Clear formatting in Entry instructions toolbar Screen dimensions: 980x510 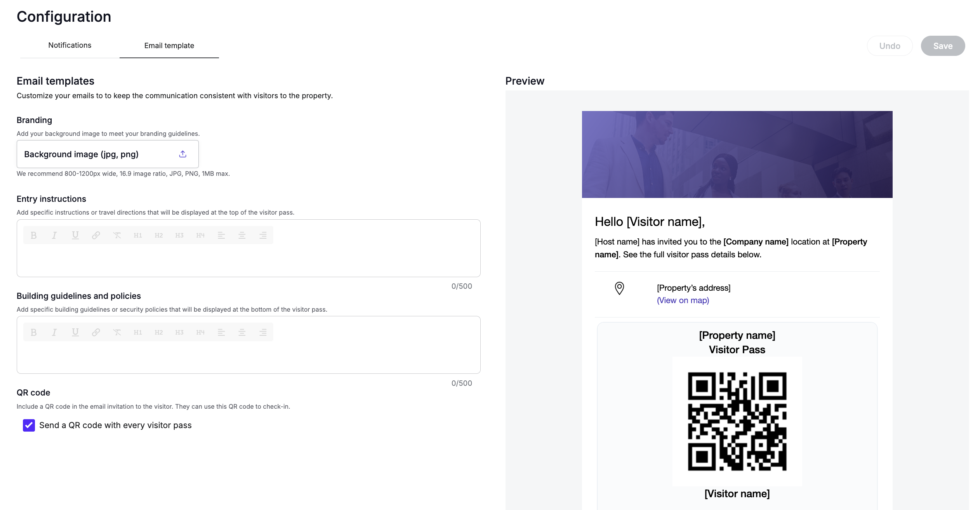117,235
